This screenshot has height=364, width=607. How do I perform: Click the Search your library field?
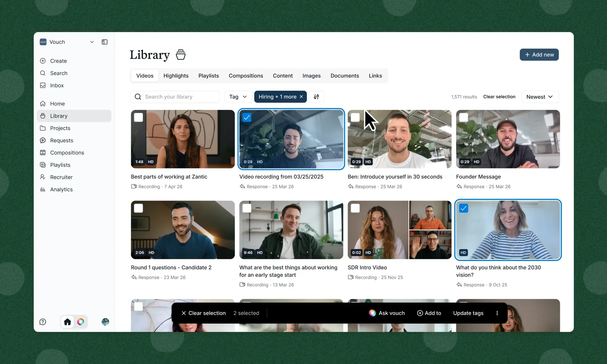pos(175,97)
